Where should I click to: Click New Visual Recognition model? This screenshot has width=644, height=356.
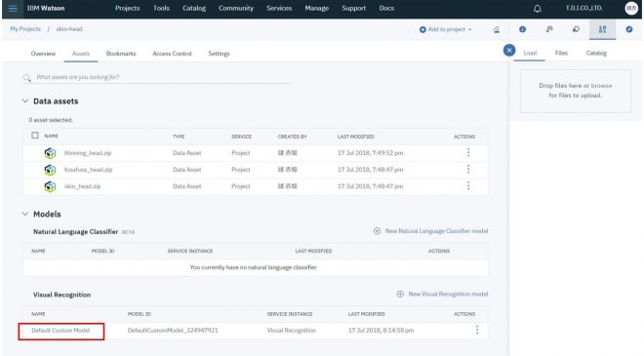[442, 294]
